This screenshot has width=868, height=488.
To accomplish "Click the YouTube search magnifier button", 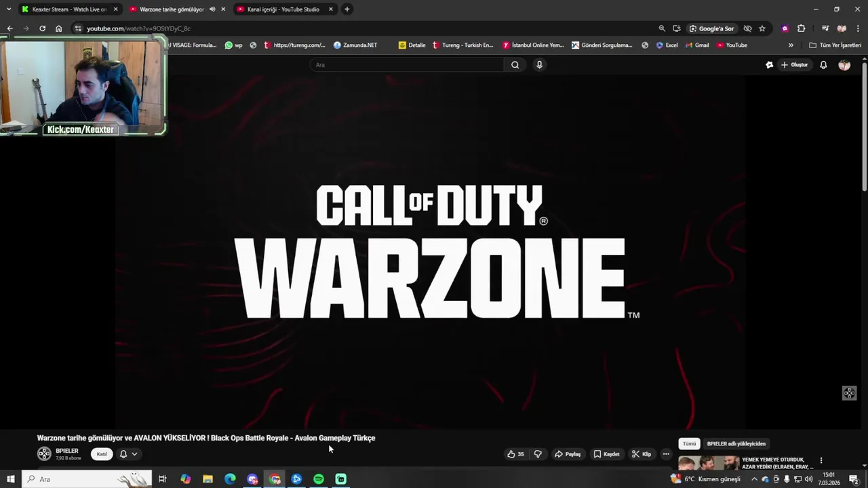I will pyautogui.click(x=515, y=65).
